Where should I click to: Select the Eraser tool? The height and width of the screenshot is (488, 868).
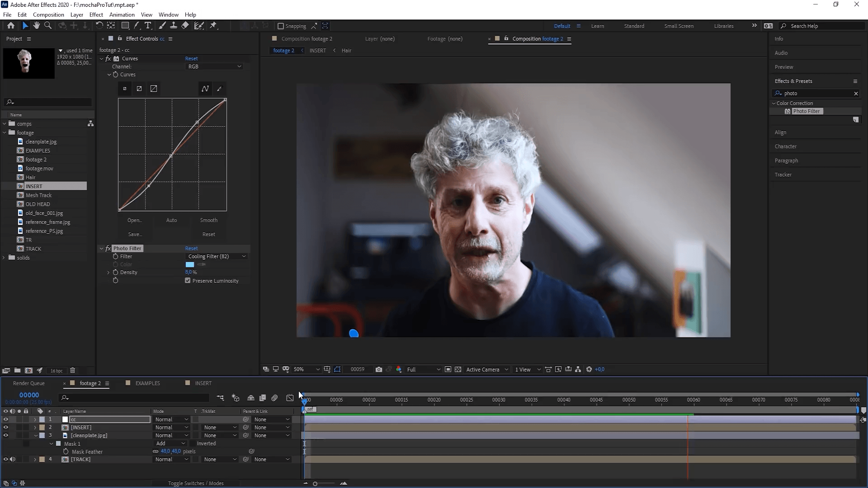[185, 26]
